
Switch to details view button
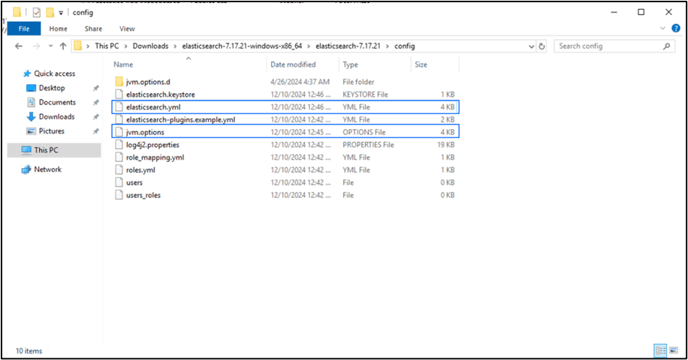click(660, 350)
